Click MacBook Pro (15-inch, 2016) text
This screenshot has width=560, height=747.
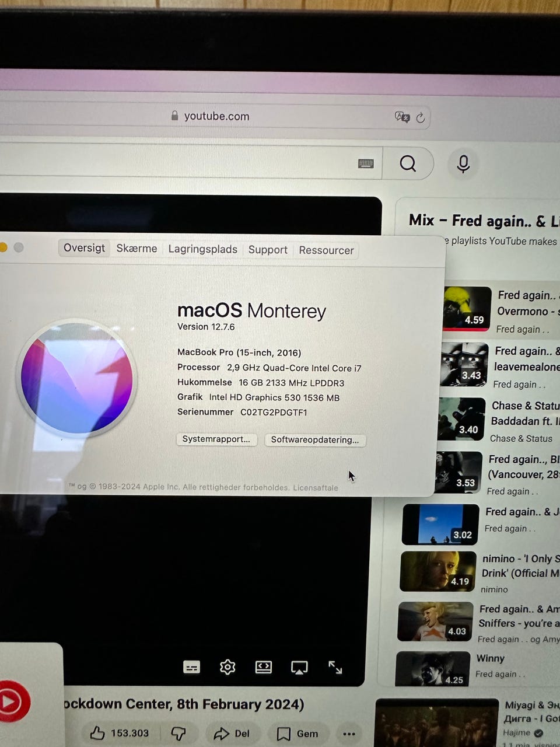[239, 352]
